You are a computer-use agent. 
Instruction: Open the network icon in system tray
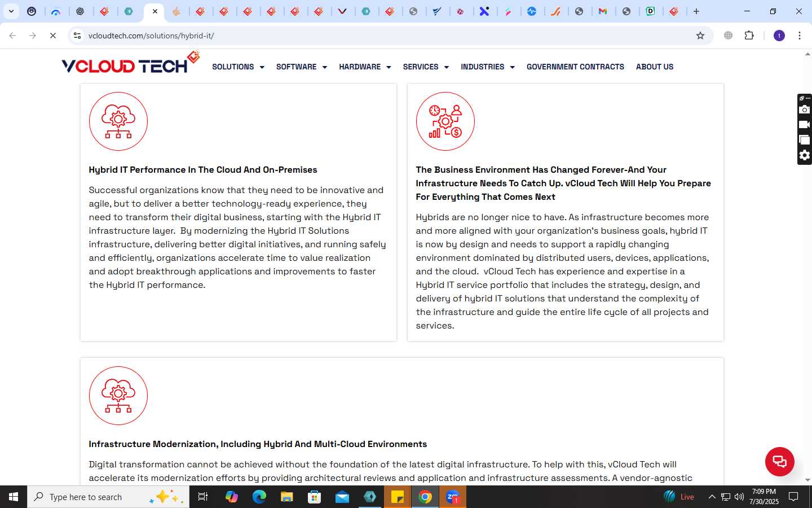(726, 497)
